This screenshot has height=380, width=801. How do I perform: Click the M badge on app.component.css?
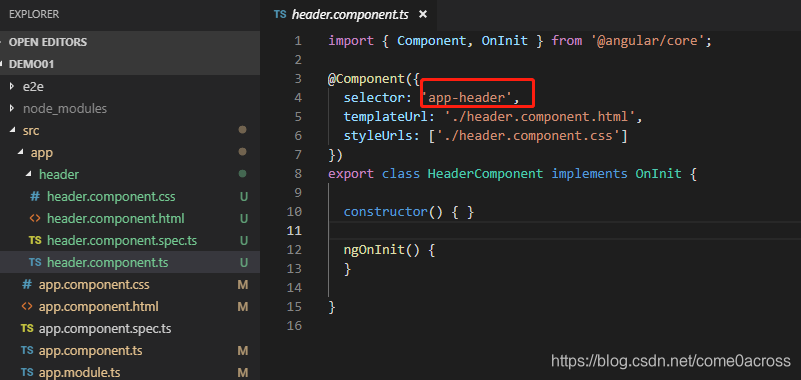[243, 284]
